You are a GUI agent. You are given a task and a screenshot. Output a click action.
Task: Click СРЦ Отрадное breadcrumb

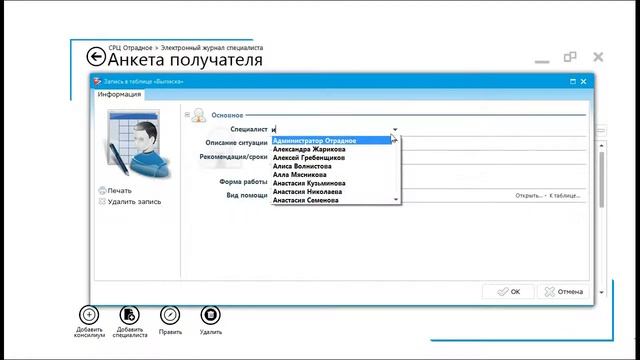pyautogui.click(x=130, y=48)
